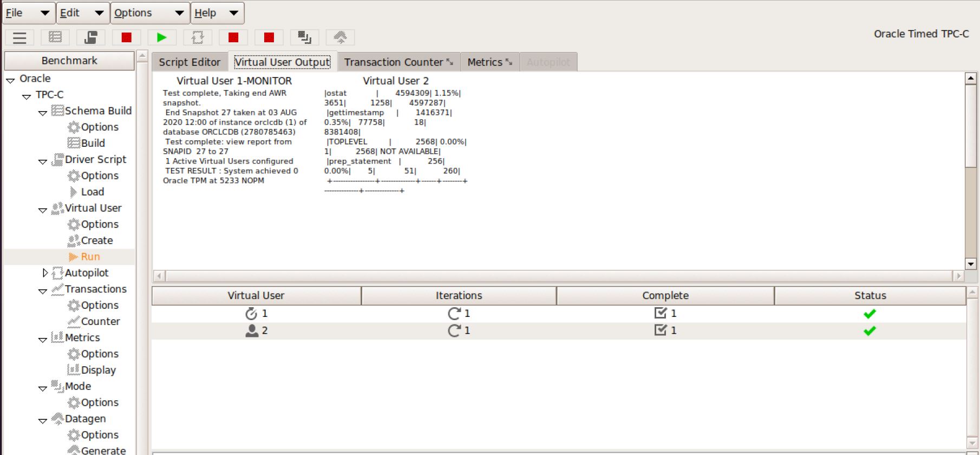
Task: Click the hamburger menu toolbar icon
Action: (x=19, y=37)
